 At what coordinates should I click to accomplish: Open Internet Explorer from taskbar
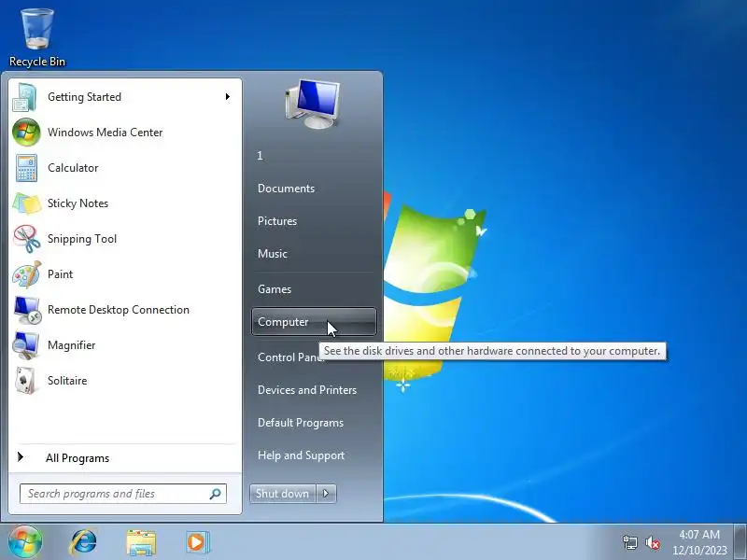(83, 542)
